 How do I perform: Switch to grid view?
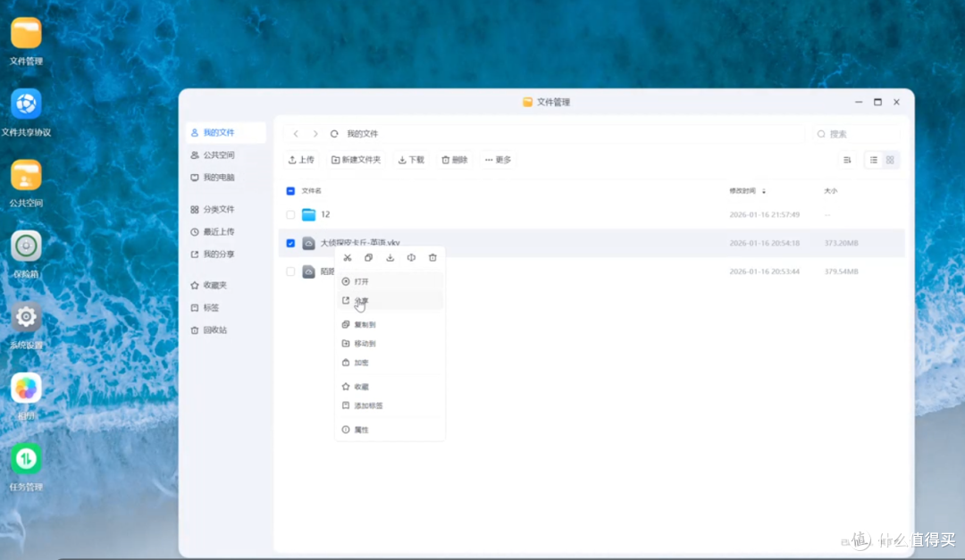[890, 160]
